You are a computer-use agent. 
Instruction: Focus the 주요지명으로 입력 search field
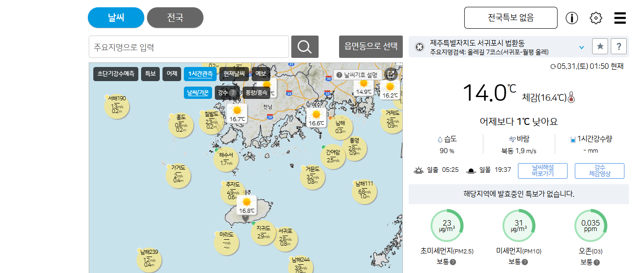(189, 46)
